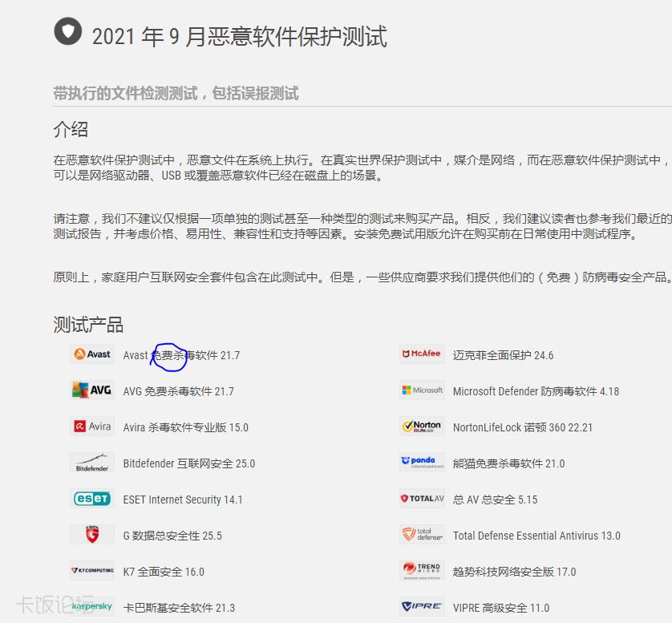Viewport: 672px width, 623px height.
Task: Click the Avira logo icon
Action: [x=92, y=427]
